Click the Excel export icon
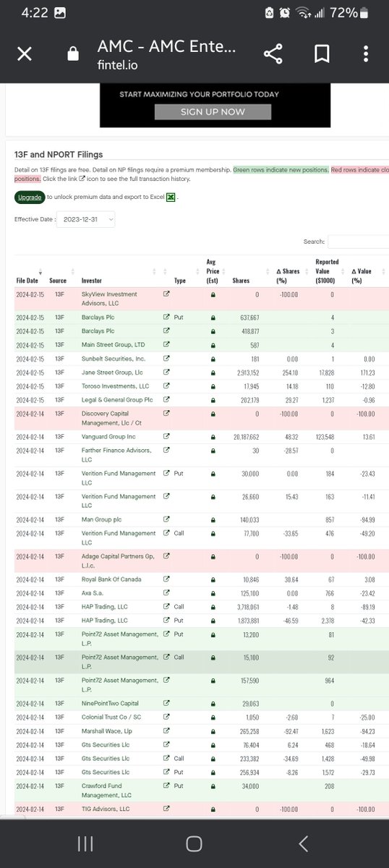Viewport: 389px width, 868px height. (x=171, y=197)
